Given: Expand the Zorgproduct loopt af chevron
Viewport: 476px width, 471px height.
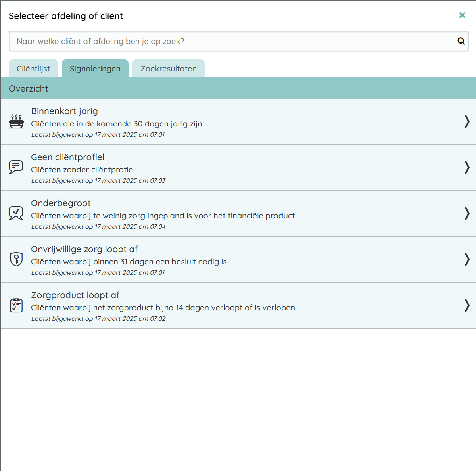Looking at the screenshot, I should tap(467, 305).
